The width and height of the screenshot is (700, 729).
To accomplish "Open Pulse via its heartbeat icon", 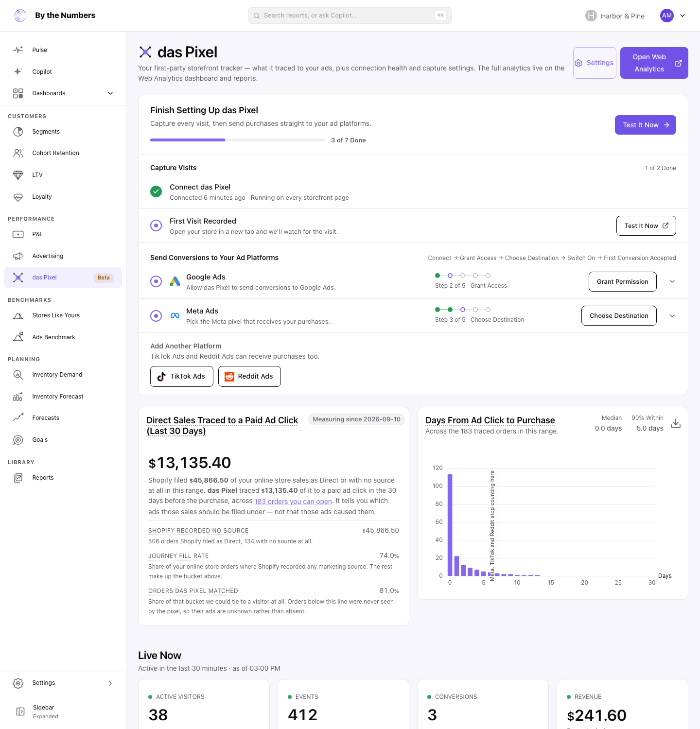I will [x=18, y=50].
